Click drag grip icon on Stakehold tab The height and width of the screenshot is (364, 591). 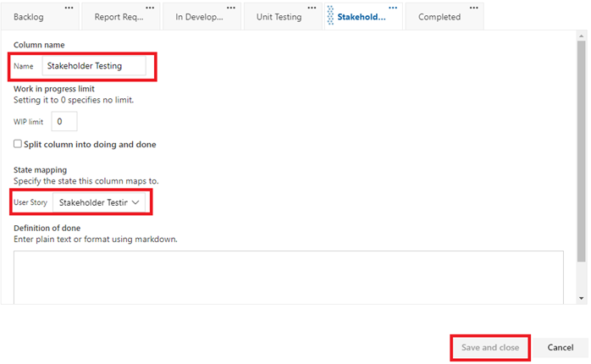coord(330,17)
